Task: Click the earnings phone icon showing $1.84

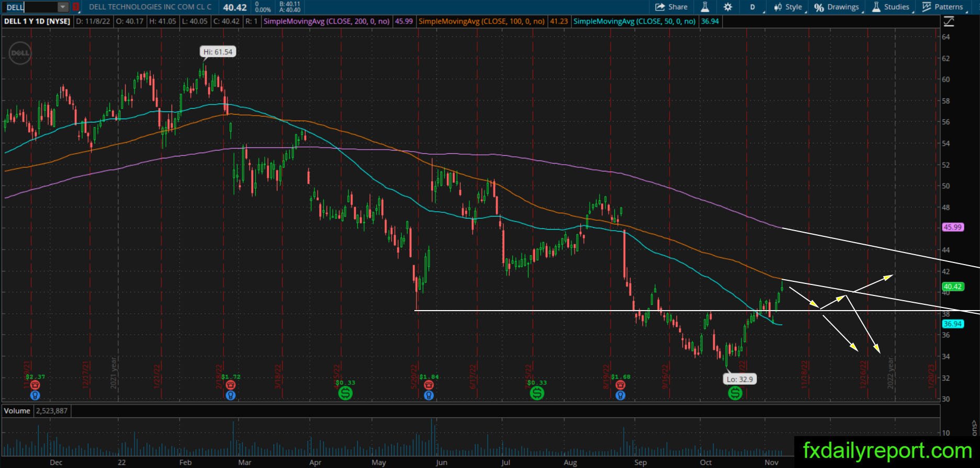Action: click(x=429, y=385)
